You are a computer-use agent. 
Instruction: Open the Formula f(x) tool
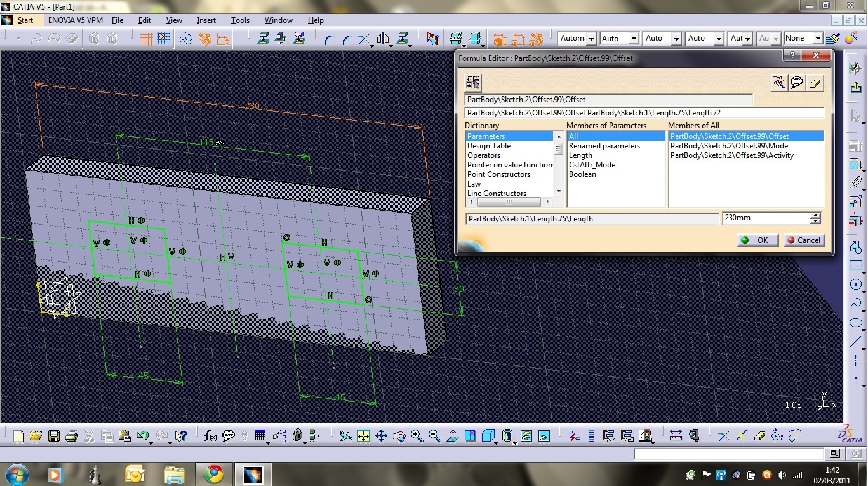pos(211,435)
